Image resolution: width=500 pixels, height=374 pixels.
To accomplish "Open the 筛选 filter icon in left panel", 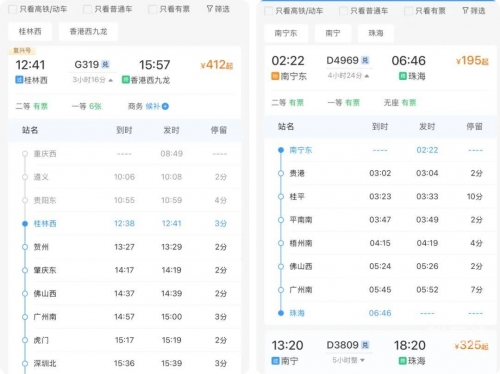I will point(209,9).
